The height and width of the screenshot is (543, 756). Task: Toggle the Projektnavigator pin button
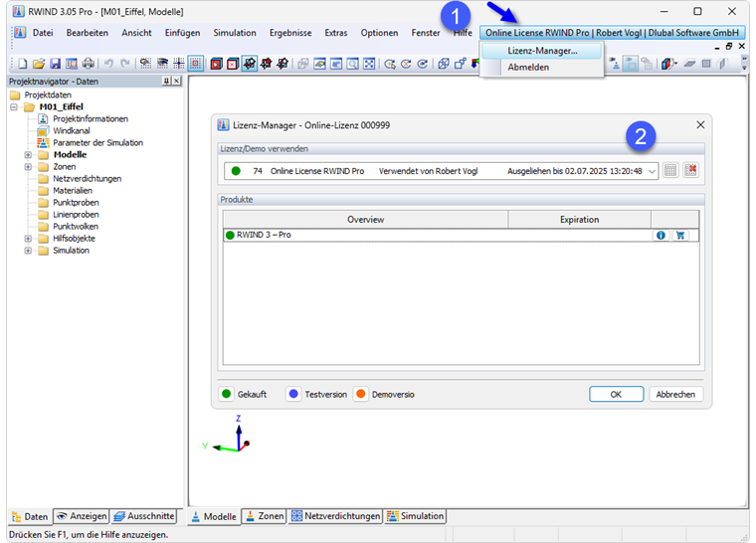coord(166,81)
